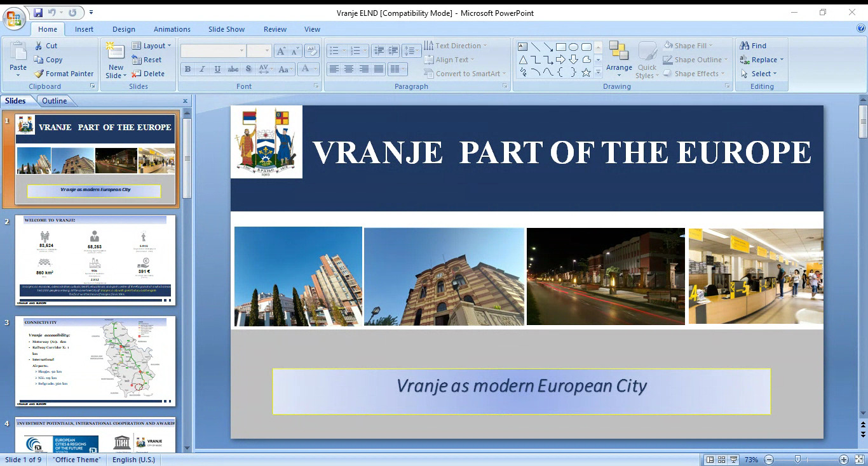Switch to the Review tab
This screenshot has width=868, height=466.
(275, 29)
